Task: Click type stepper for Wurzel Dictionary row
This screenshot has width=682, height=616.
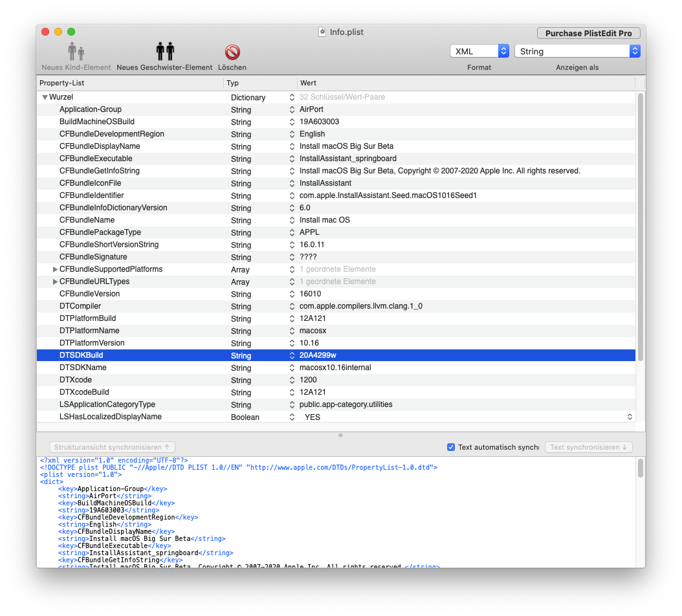Action: click(x=292, y=98)
